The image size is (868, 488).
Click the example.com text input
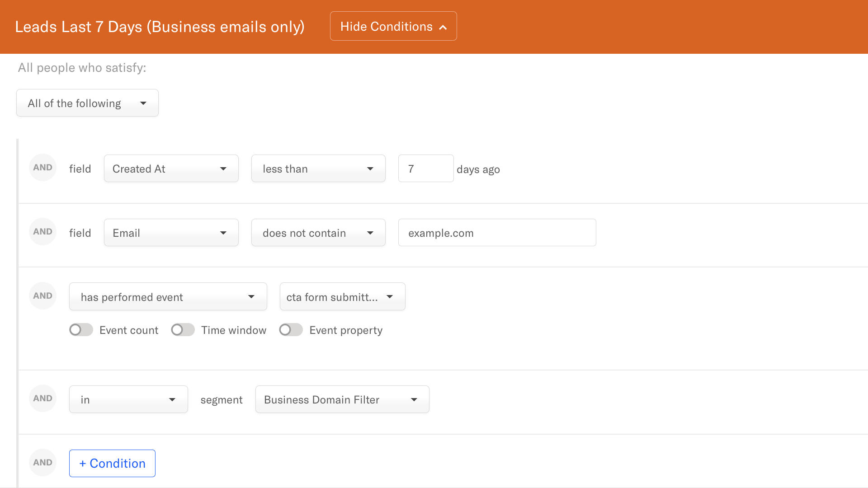pyautogui.click(x=496, y=233)
